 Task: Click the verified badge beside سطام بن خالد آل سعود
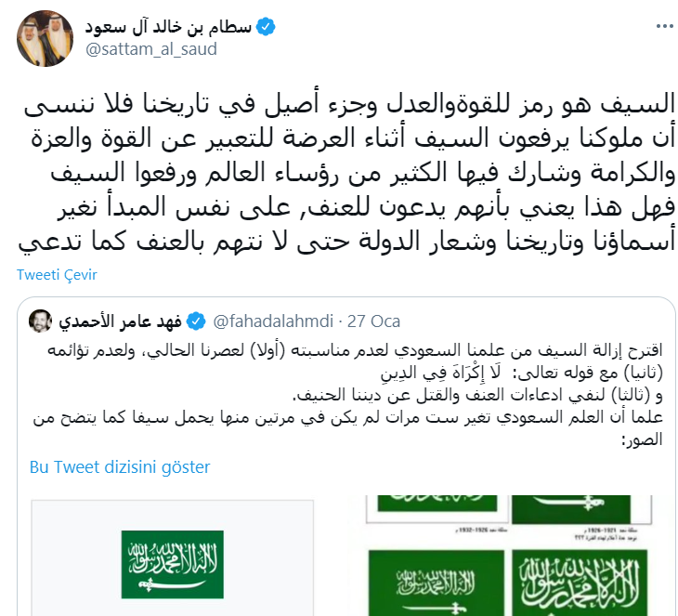(266, 27)
